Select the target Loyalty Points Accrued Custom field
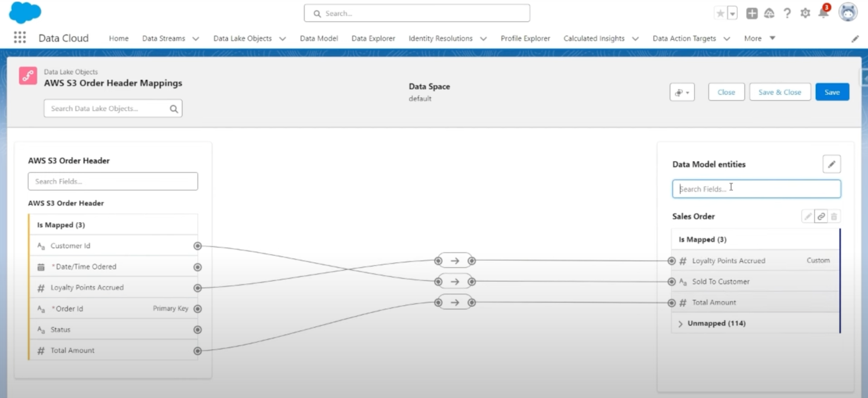The height and width of the screenshot is (398, 868). click(755, 261)
